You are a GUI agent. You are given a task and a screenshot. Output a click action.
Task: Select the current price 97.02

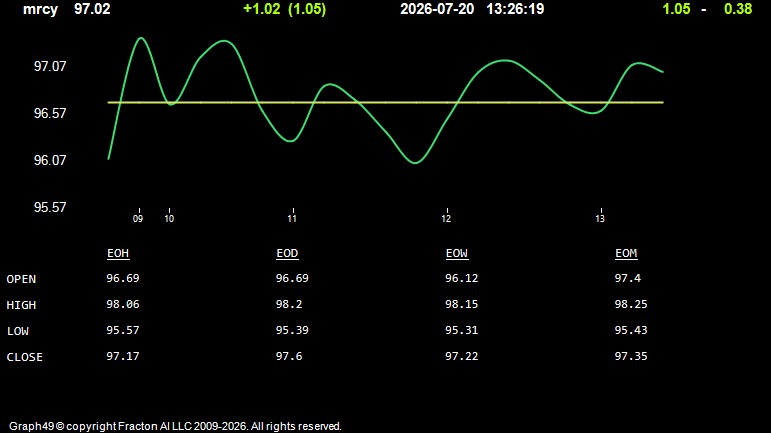click(x=92, y=9)
